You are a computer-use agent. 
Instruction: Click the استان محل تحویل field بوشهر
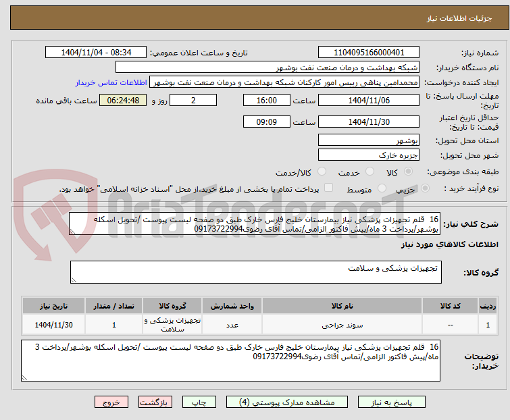[369, 140]
